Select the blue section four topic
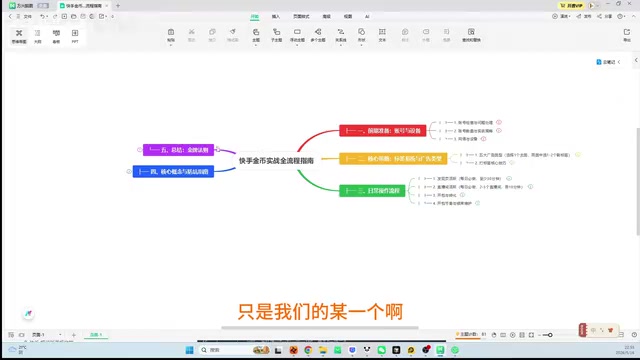 173,171
